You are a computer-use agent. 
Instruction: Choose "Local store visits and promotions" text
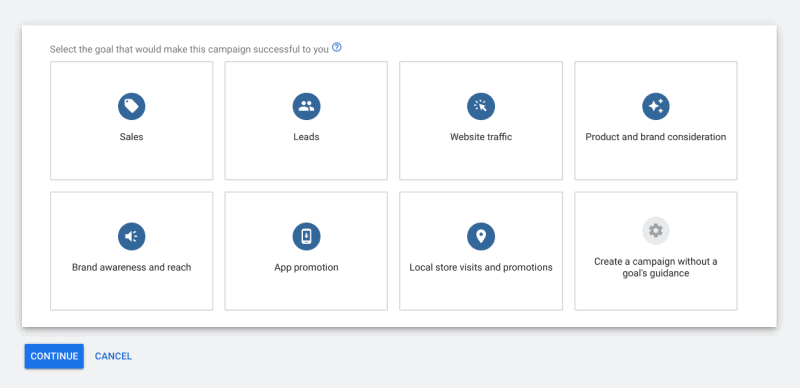(x=481, y=268)
